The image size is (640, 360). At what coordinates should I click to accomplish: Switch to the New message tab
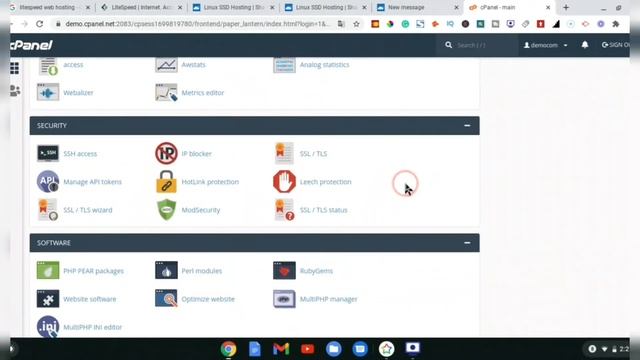tap(417, 7)
